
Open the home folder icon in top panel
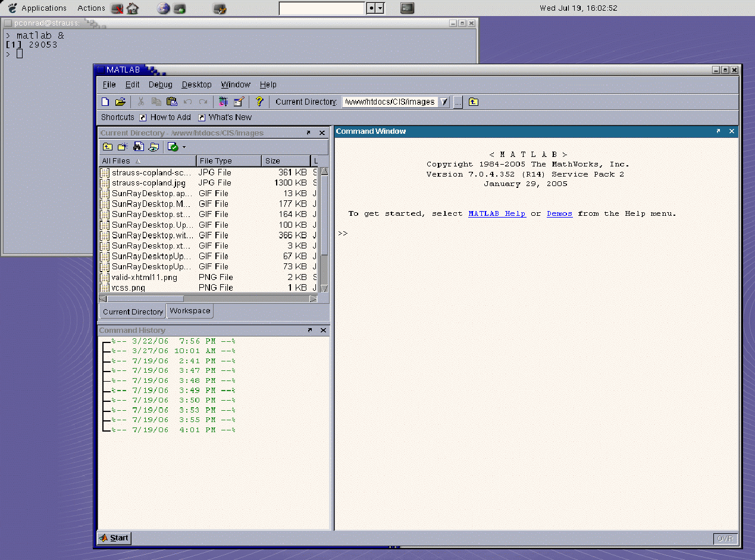coord(133,8)
